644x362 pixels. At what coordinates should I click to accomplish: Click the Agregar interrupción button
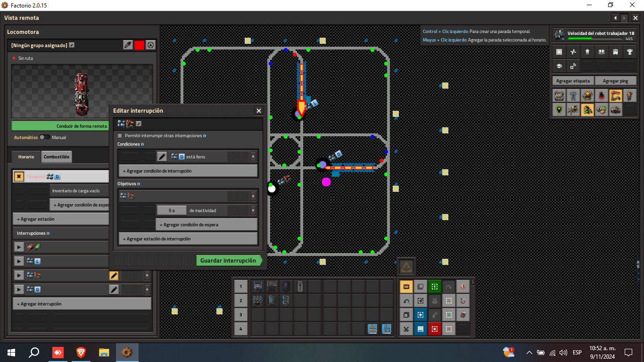click(x=82, y=304)
